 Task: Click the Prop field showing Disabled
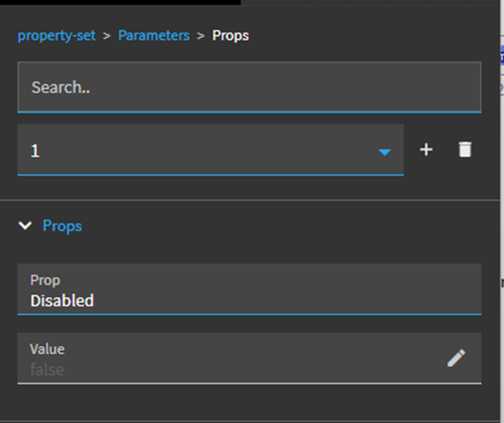pyautogui.click(x=241, y=300)
